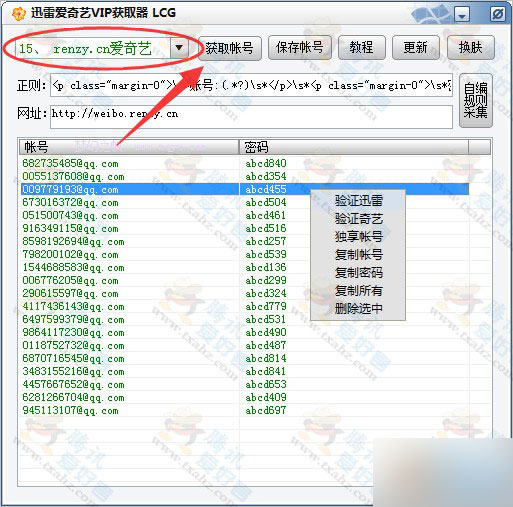
Task: Click password cell abcd697
Action: [x=266, y=410]
